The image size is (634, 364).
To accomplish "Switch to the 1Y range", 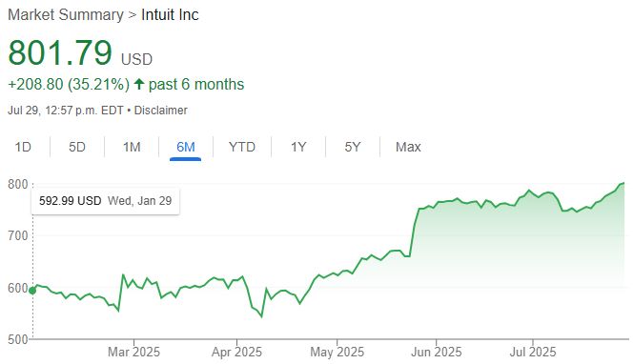I will pyautogui.click(x=298, y=147).
